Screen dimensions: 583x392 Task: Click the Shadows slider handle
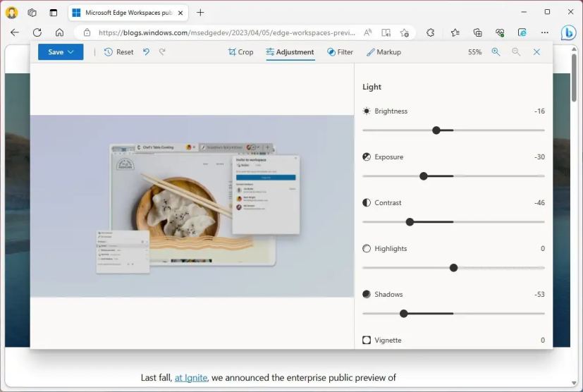tap(404, 314)
